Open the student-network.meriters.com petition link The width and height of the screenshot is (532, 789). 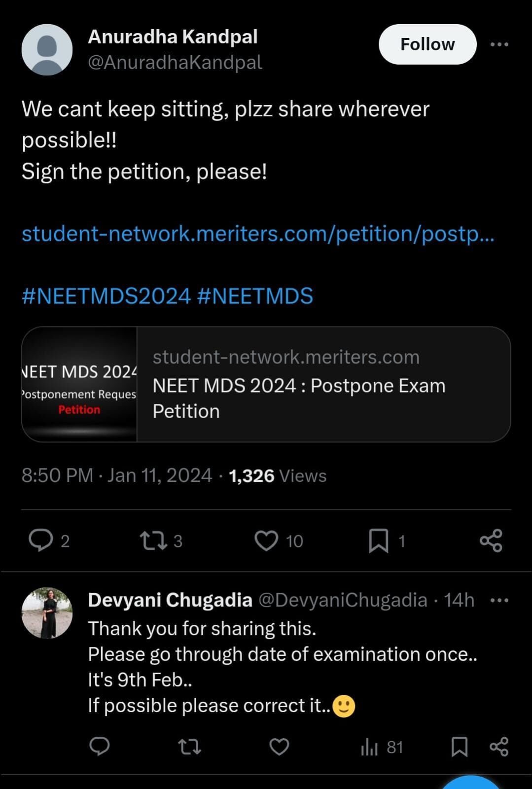[258, 233]
